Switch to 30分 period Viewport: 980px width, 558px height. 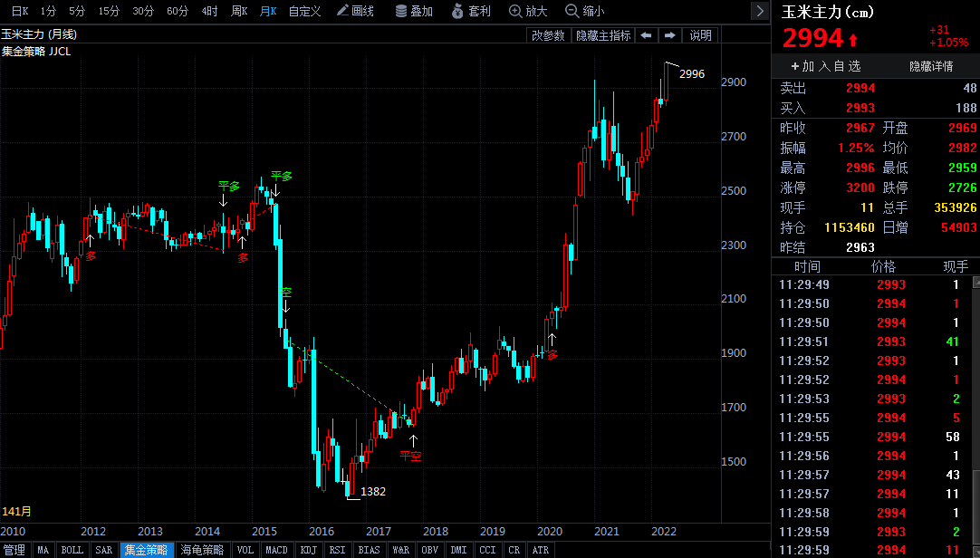[x=143, y=11]
